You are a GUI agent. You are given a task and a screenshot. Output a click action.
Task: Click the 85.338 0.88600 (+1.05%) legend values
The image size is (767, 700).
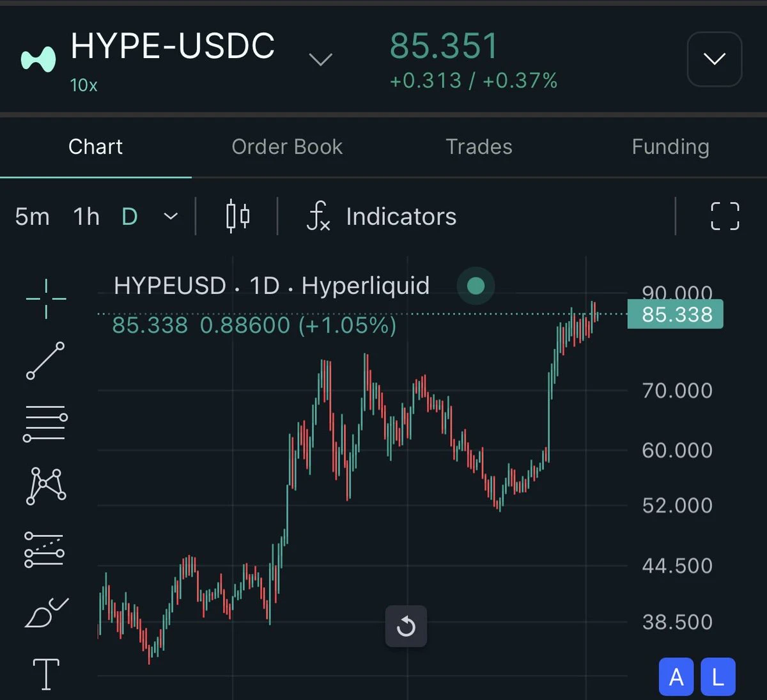tap(254, 325)
